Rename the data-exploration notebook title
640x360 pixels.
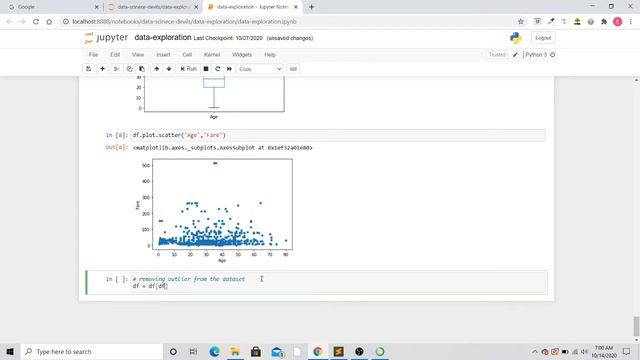pyautogui.click(x=163, y=38)
